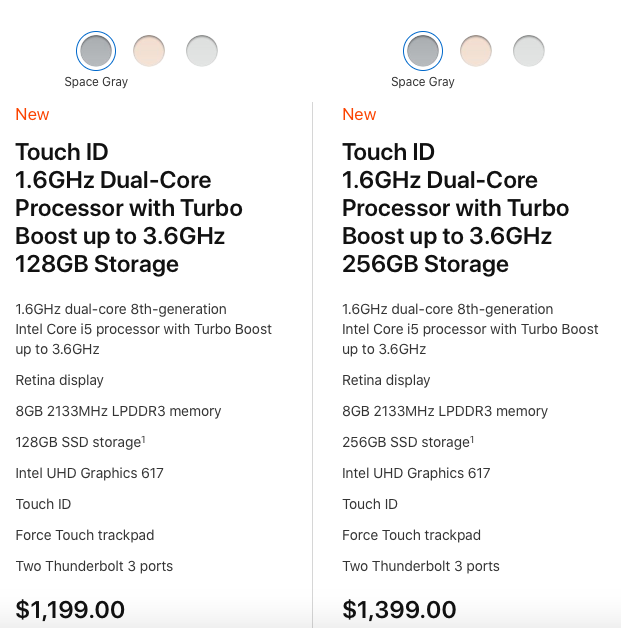Screen dimensions: 621x628
Task: Click Two Thunderbolt 3 ports in the $1,399.00 specs
Action: 421,566
